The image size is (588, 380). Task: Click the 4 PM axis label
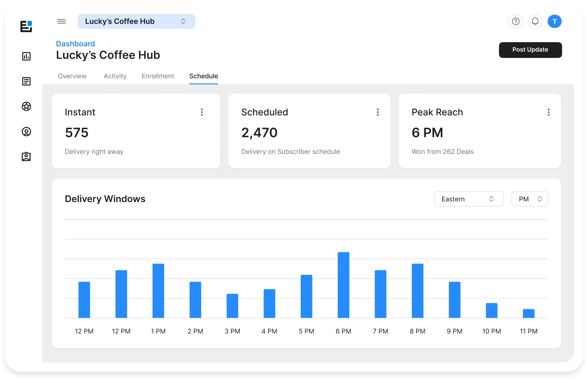coord(269,331)
